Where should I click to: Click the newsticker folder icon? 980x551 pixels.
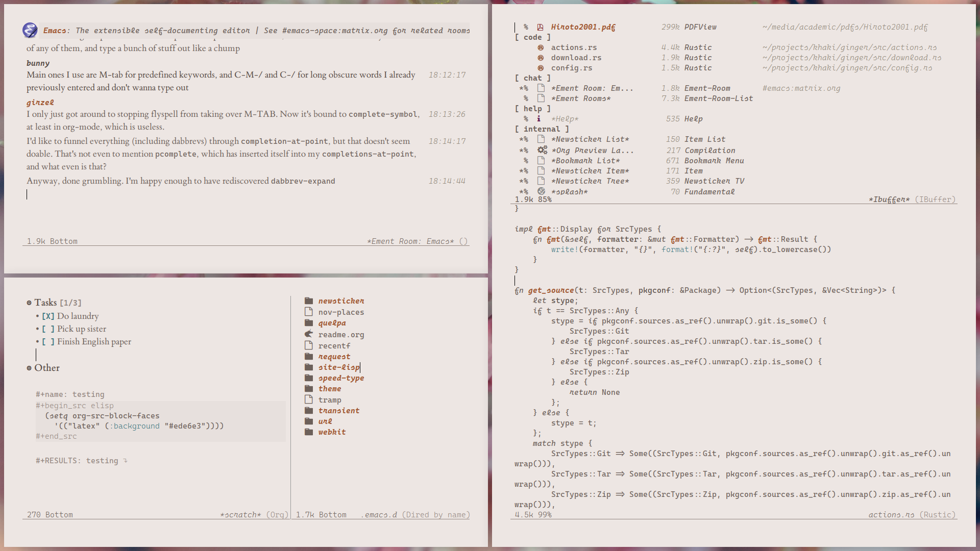pyautogui.click(x=309, y=300)
